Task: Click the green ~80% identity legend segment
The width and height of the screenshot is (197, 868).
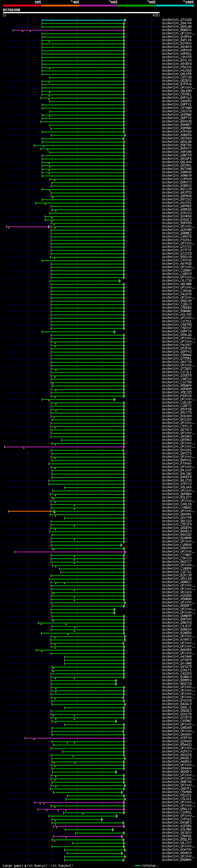Action: [137, 6]
